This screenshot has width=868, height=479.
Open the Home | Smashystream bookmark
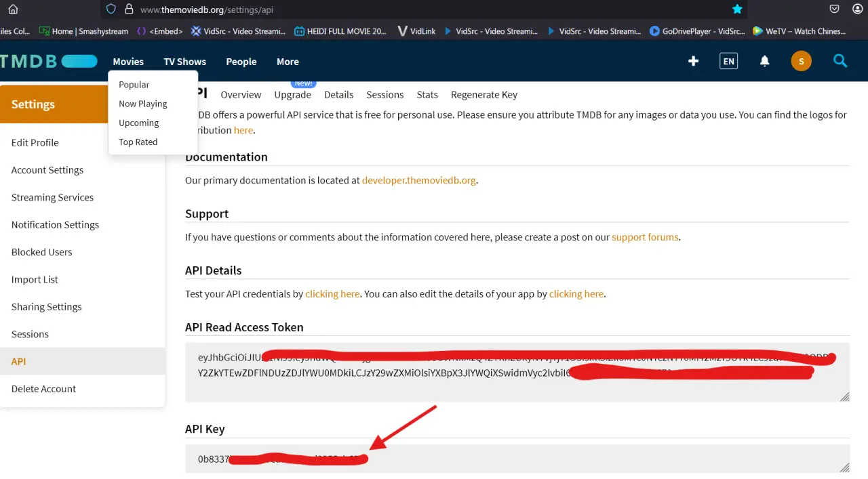84,31
